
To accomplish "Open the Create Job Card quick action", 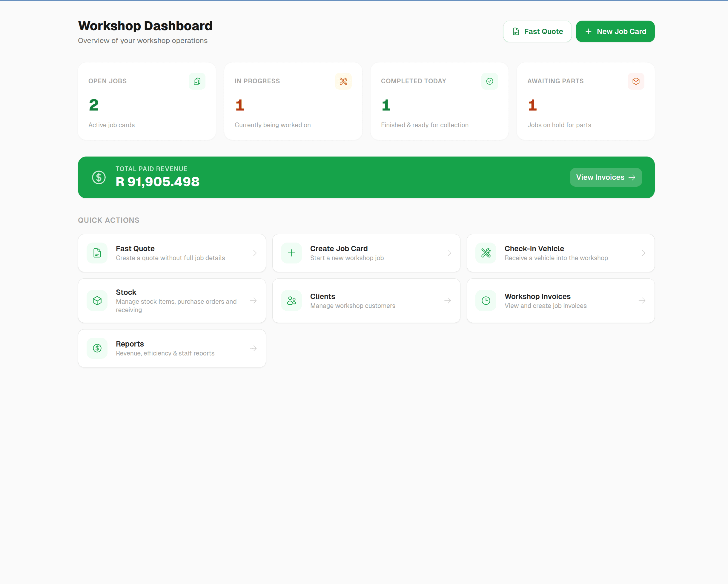I will [366, 253].
